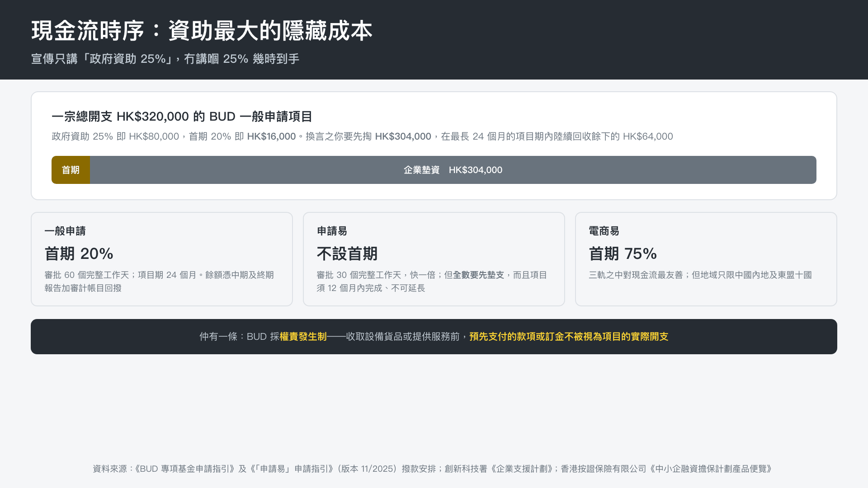Viewport: 868px width, 488px height.
Task: Click the gold 首期 bar segment
Action: [x=71, y=170]
